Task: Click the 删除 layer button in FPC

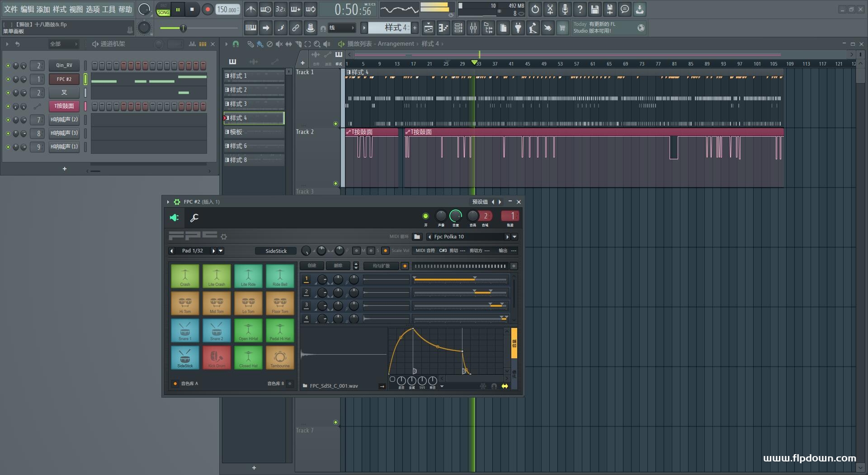Action: 338,266
